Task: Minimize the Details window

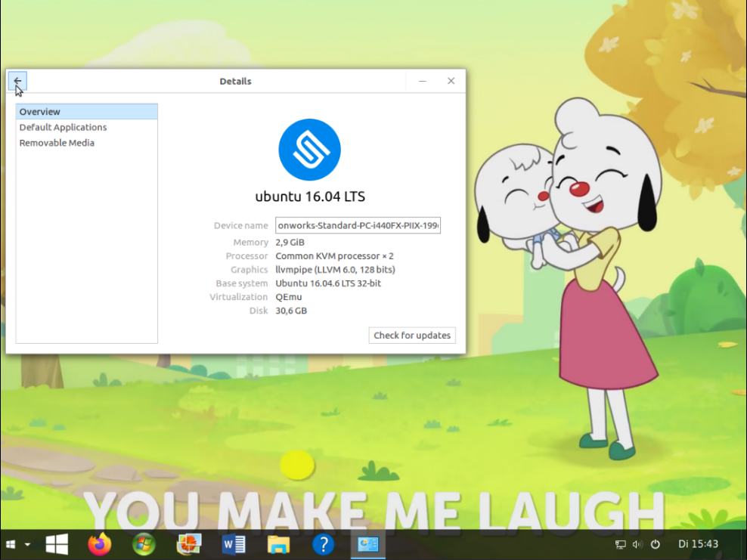Action: [x=422, y=81]
